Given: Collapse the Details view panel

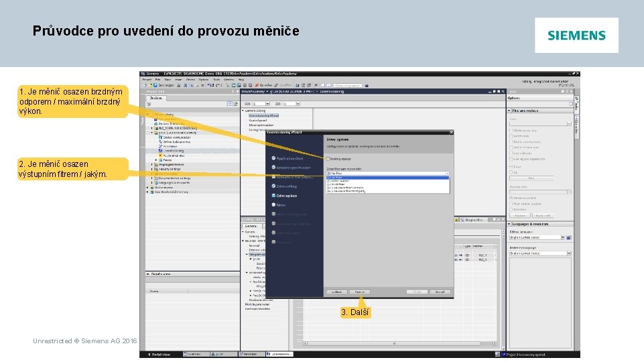Looking at the screenshot, I should pos(148,274).
